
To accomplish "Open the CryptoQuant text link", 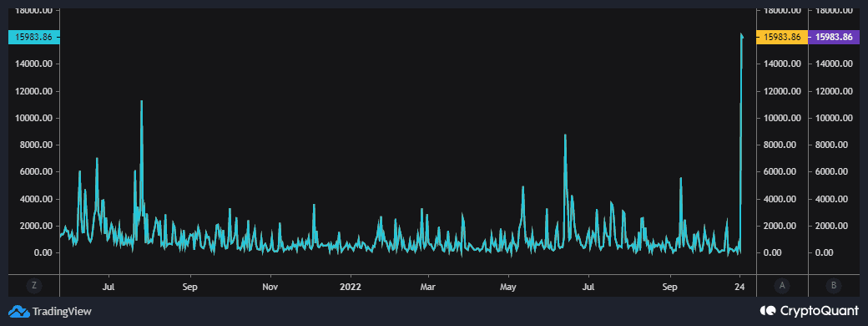I will coord(820,311).
